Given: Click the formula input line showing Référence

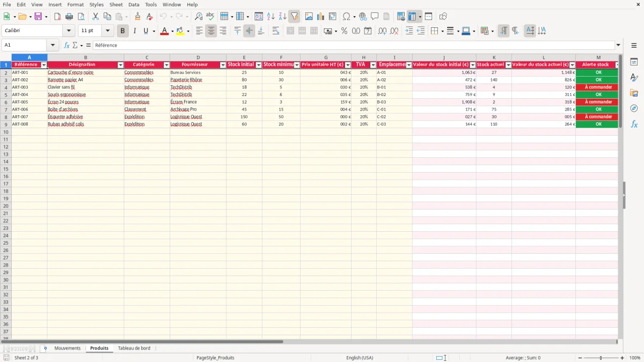Looking at the screenshot, I should (353, 45).
